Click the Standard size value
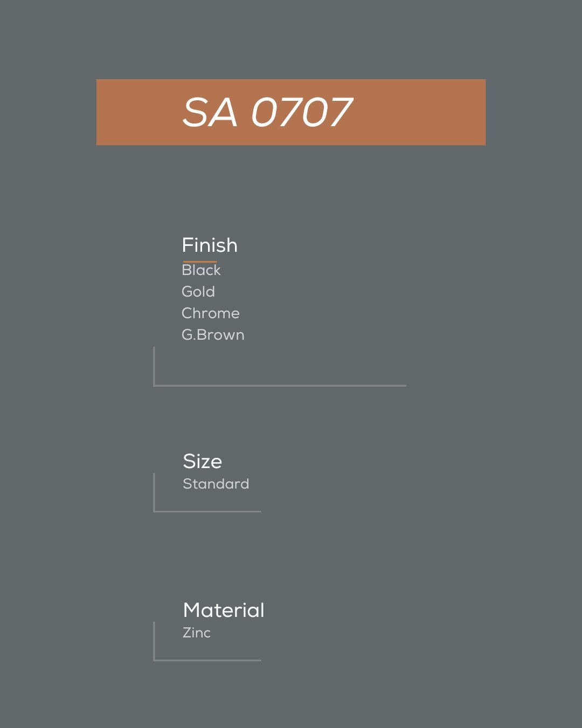This screenshot has width=582, height=728. [216, 484]
